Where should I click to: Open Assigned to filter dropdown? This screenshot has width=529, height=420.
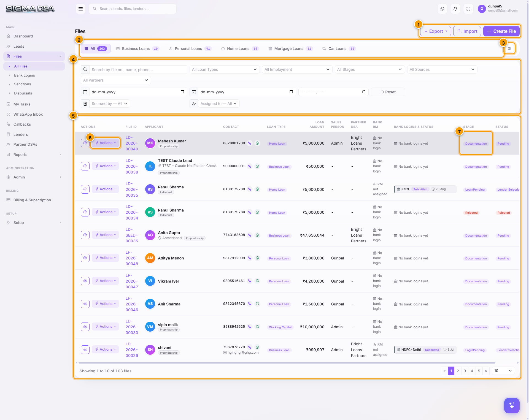(219, 104)
